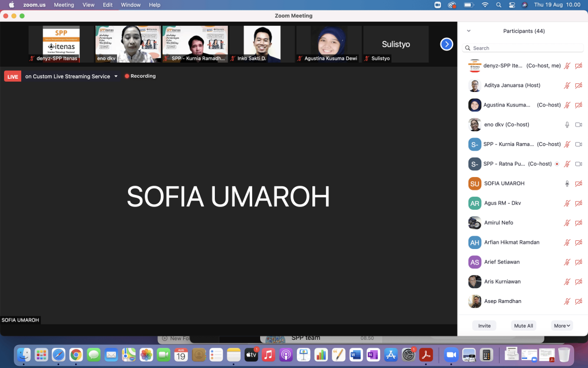Click Aditya Januarsa's avatar in participants list
This screenshot has width=588, height=368.
tap(474, 86)
